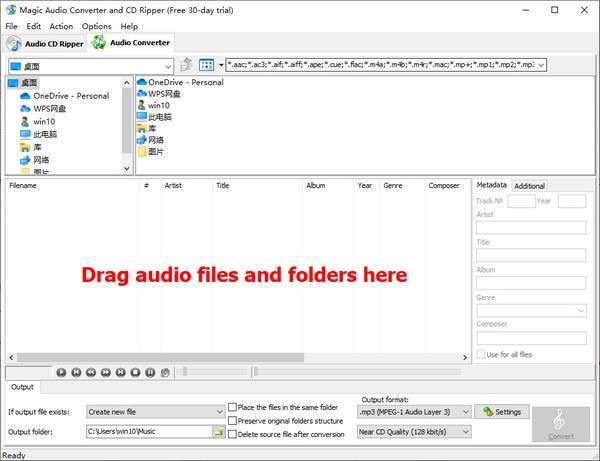600x461 pixels.
Task: Switch to the Additional metadata tab
Action: click(x=529, y=186)
